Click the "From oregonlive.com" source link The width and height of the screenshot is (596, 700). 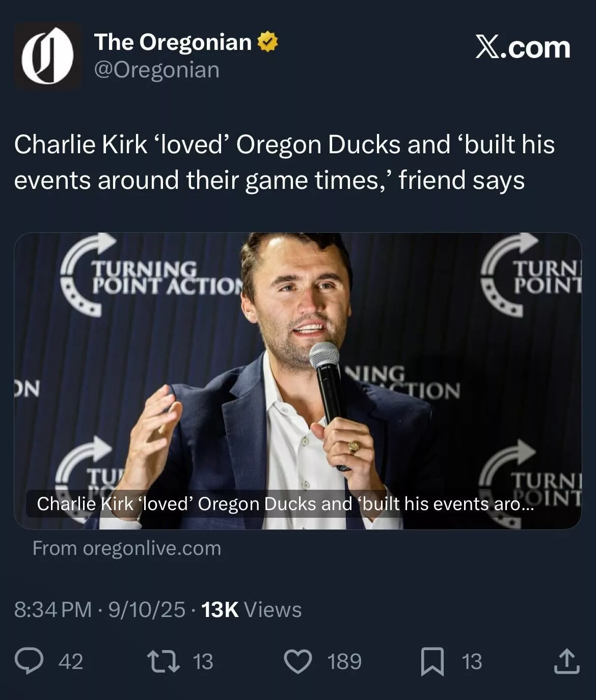[x=127, y=548]
